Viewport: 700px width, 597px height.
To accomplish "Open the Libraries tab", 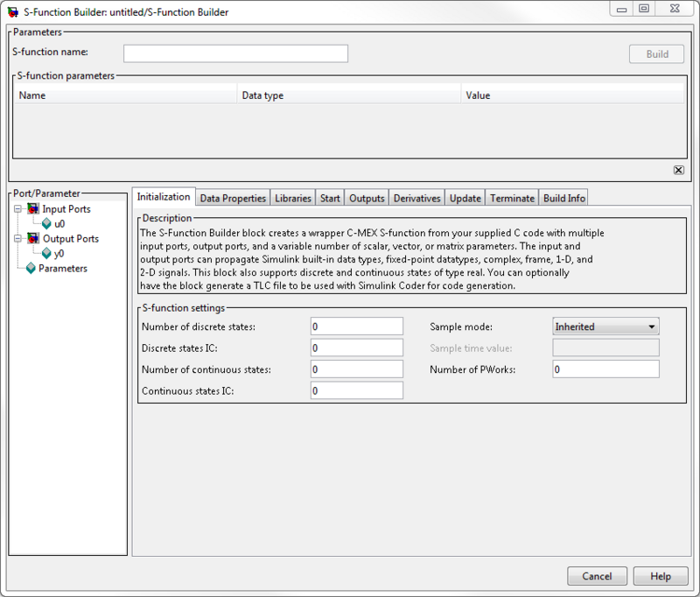I will coord(293,199).
